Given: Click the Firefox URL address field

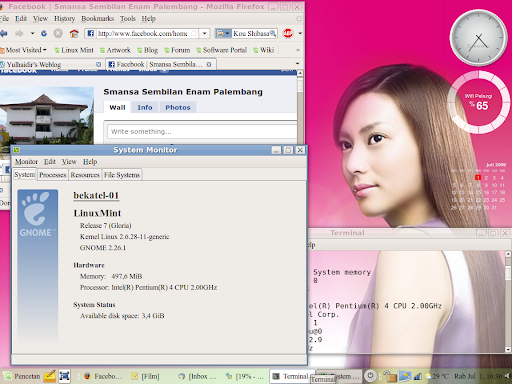Looking at the screenshot, I should (x=143, y=33).
